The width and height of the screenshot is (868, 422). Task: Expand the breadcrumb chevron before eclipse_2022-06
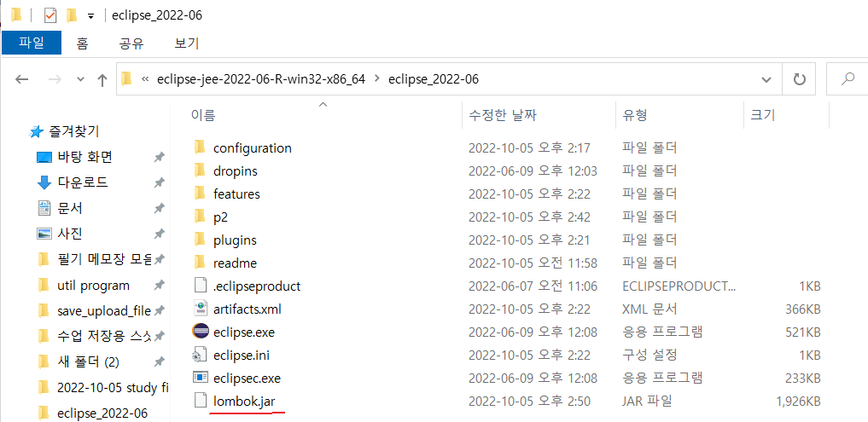click(x=377, y=79)
